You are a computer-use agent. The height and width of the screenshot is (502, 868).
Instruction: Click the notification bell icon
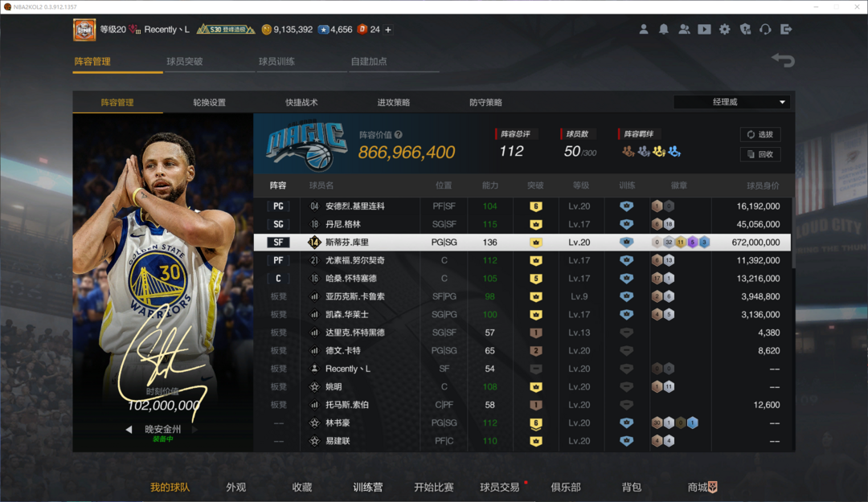coord(663,30)
